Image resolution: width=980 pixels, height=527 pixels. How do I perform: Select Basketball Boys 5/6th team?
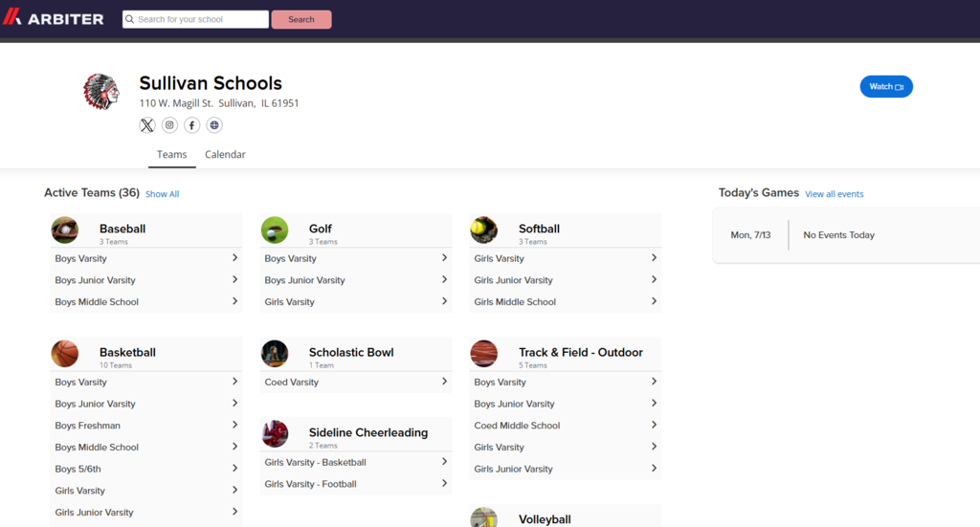click(146, 469)
